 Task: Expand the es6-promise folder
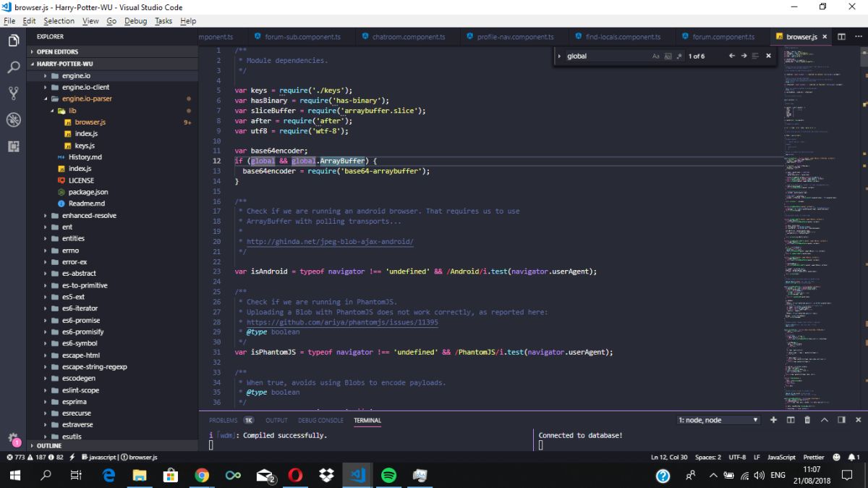(x=81, y=320)
